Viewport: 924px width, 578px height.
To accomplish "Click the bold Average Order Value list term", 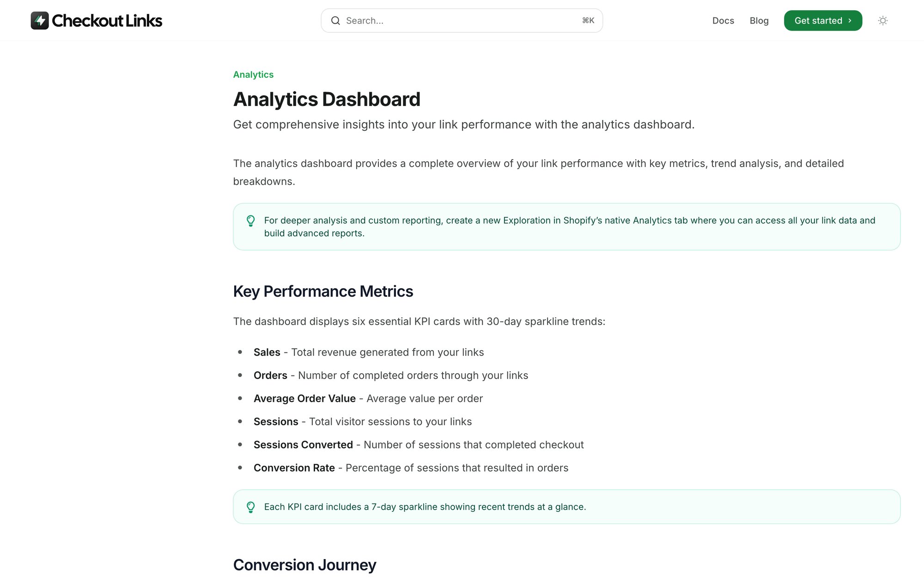I will [x=304, y=399].
